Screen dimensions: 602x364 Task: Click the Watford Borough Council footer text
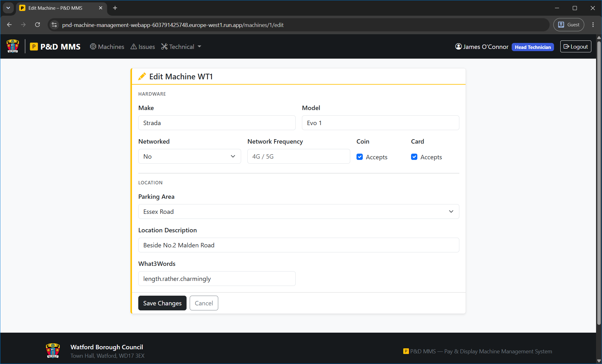107,347
